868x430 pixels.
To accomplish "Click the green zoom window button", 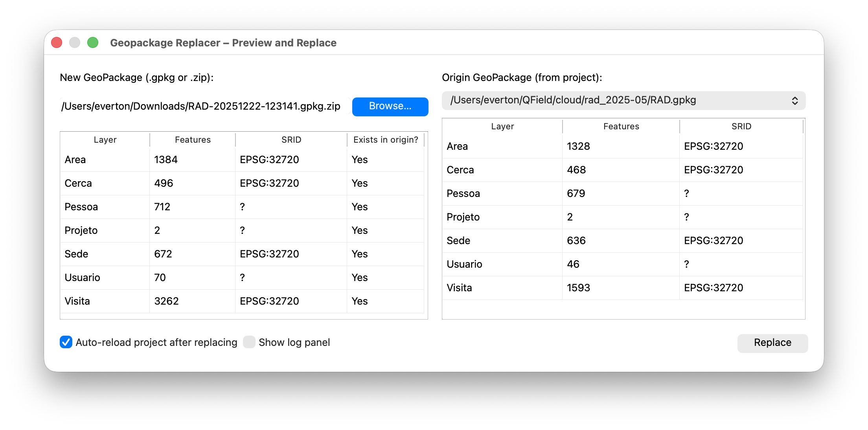I will pyautogui.click(x=93, y=42).
